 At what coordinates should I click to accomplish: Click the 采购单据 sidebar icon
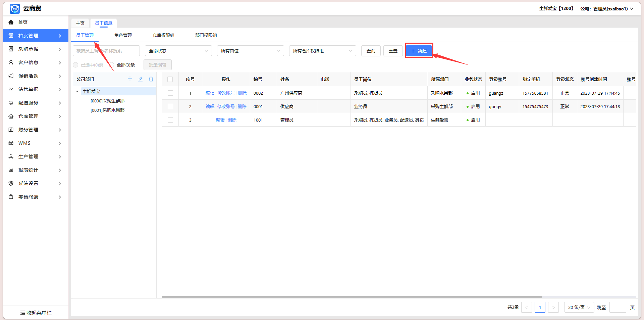[x=11, y=49]
